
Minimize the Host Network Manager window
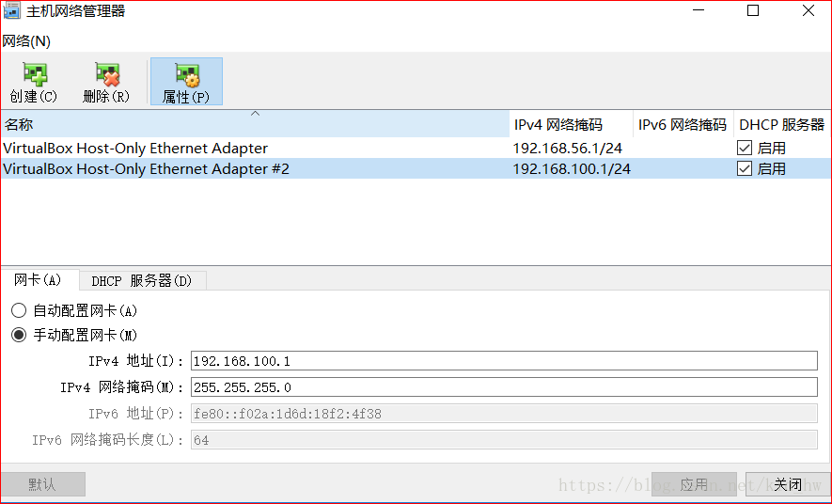699,10
